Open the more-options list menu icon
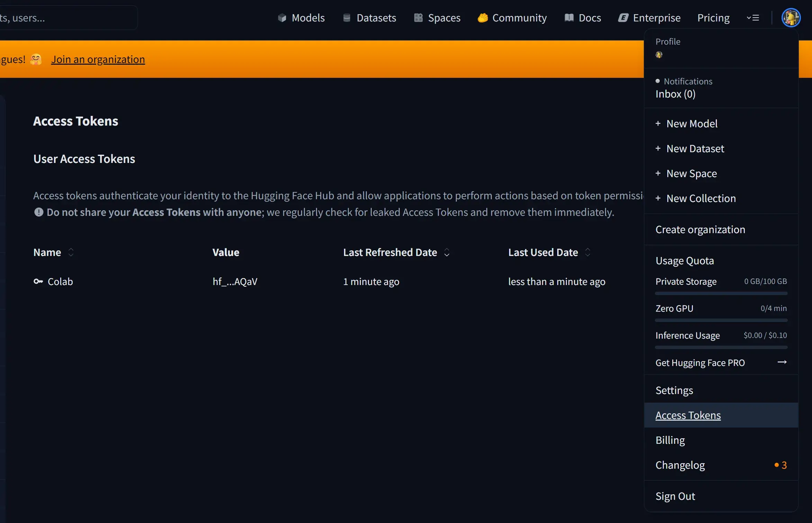812x523 pixels. click(753, 18)
